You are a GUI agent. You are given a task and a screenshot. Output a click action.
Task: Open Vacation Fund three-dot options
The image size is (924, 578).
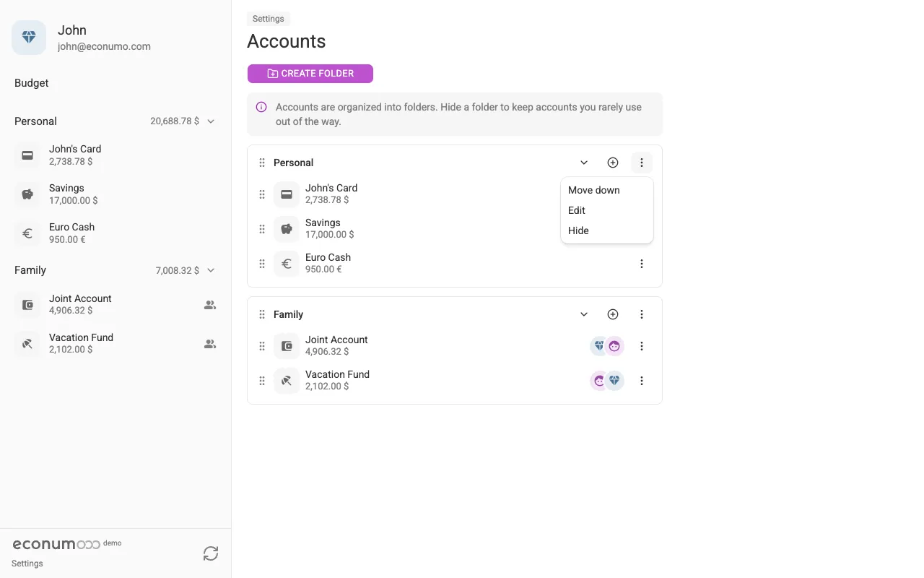click(642, 381)
